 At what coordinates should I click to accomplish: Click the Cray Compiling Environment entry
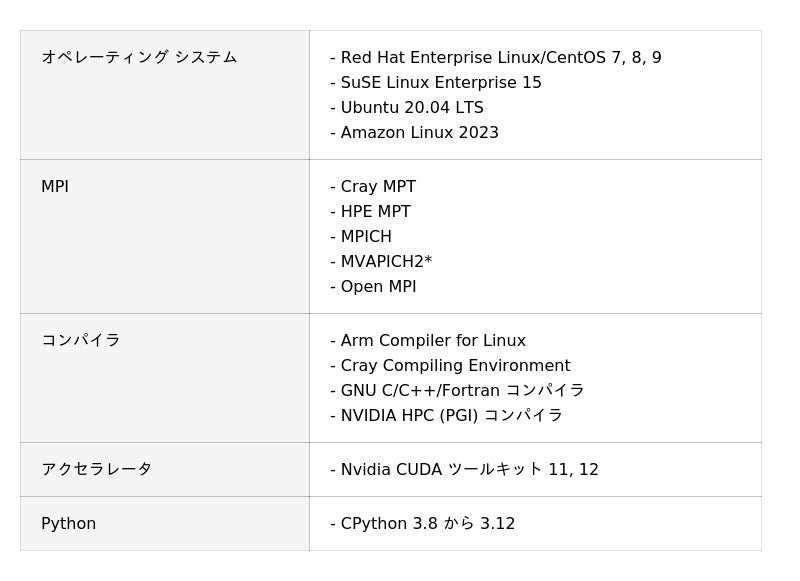pyautogui.click(x=450, y=366)
